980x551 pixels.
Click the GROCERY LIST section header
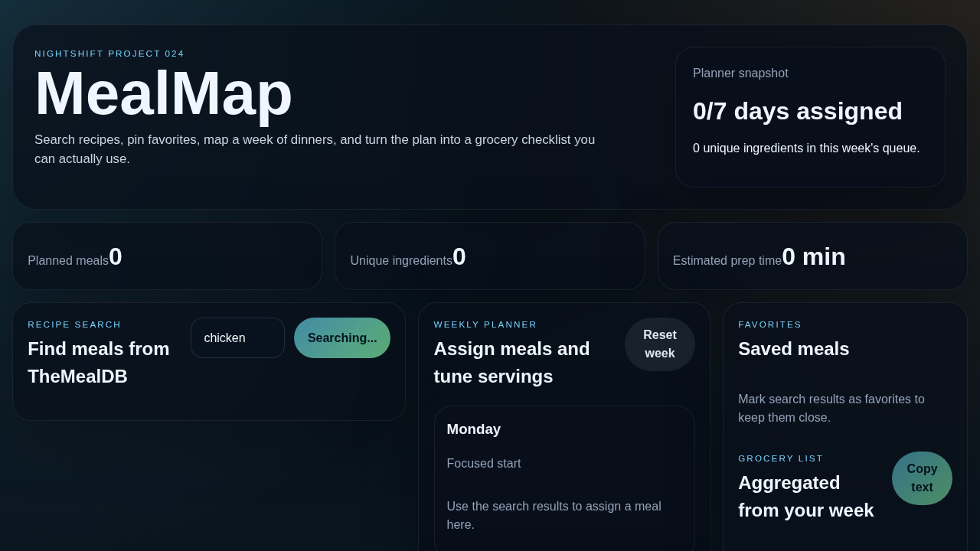[x=780, y=458]
